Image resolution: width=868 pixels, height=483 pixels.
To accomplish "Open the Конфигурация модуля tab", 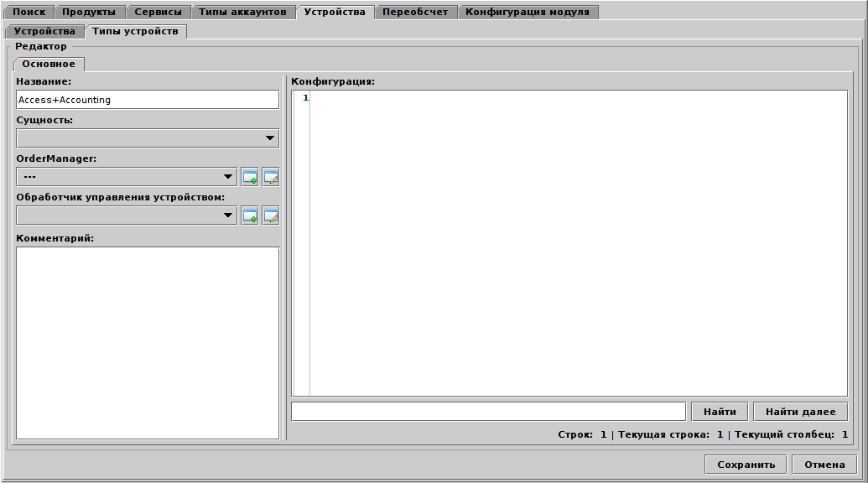I will (x=528, y=12).
